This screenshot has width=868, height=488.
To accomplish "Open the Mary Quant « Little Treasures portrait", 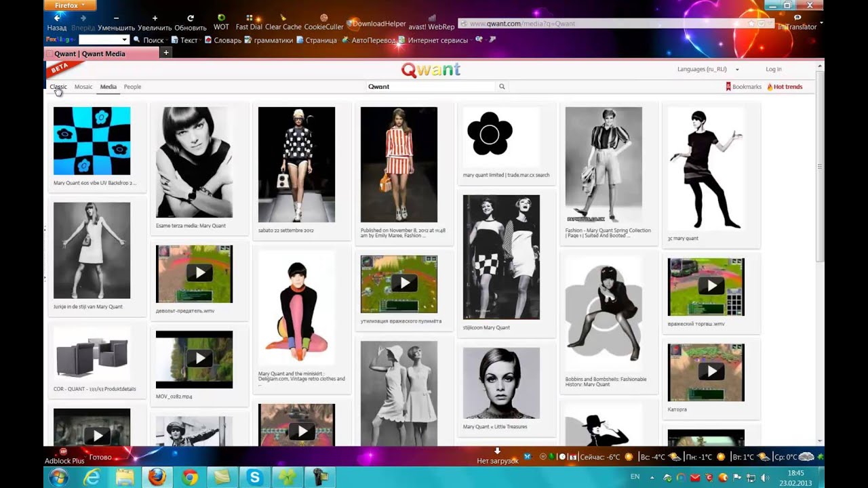I will point(501,383).
